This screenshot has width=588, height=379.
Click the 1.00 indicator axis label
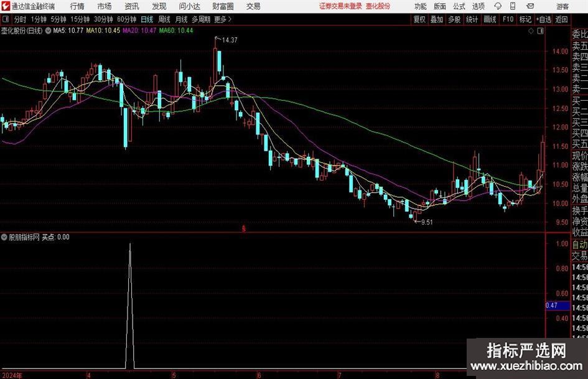tap(562, 243)
